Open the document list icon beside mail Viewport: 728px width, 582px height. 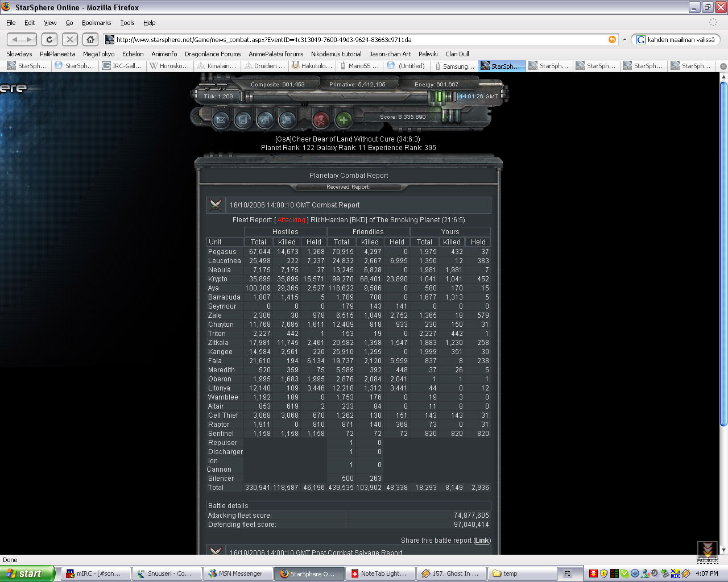coord(243,120)
